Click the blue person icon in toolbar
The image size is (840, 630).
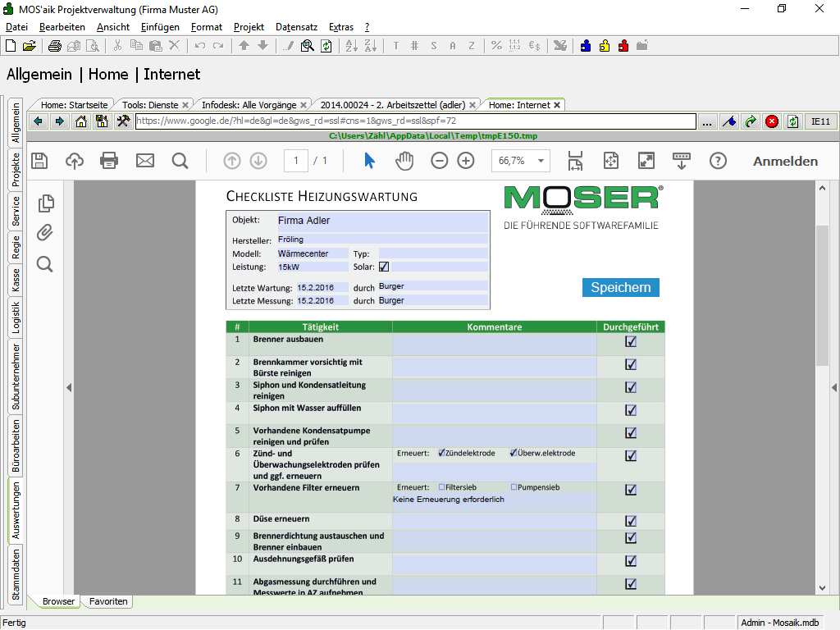tap(586, 46)
